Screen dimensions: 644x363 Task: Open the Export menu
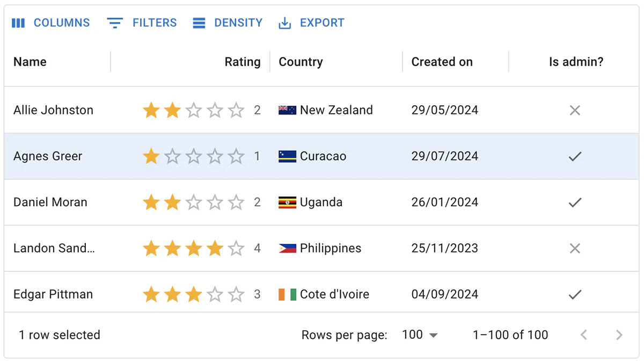[312, 23]
